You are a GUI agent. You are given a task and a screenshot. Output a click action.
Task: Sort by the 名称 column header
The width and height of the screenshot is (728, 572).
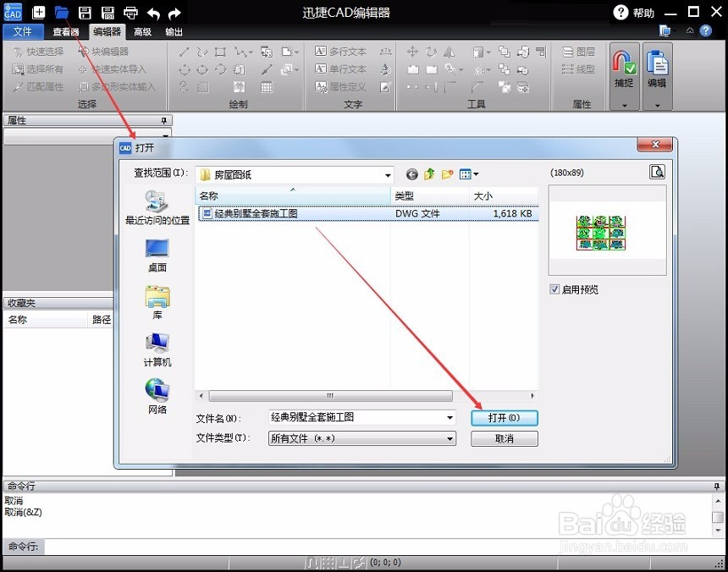pos(293,195)
